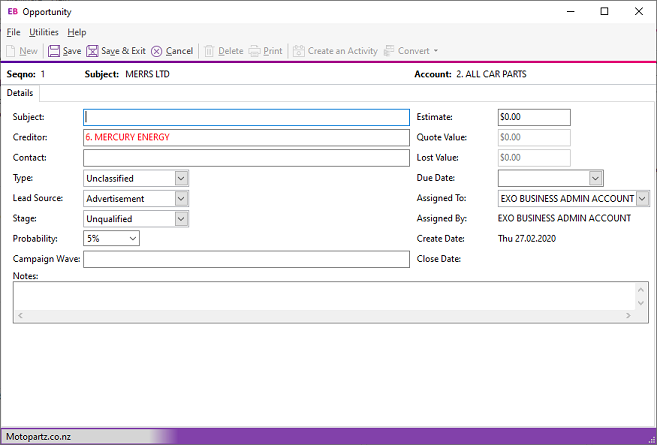Click the Stage value Unqualified
The height and width of the screenshot is (445, 657).
(x=109, y=219)
